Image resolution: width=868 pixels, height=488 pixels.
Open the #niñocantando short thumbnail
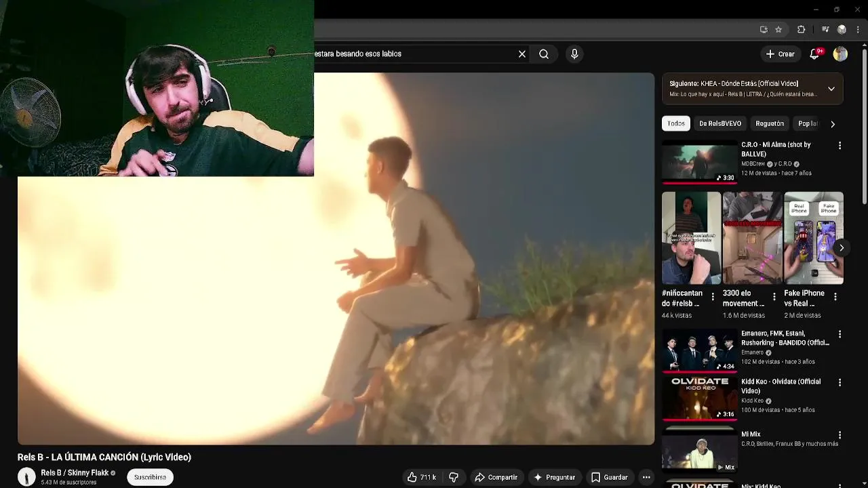point(691,238)
